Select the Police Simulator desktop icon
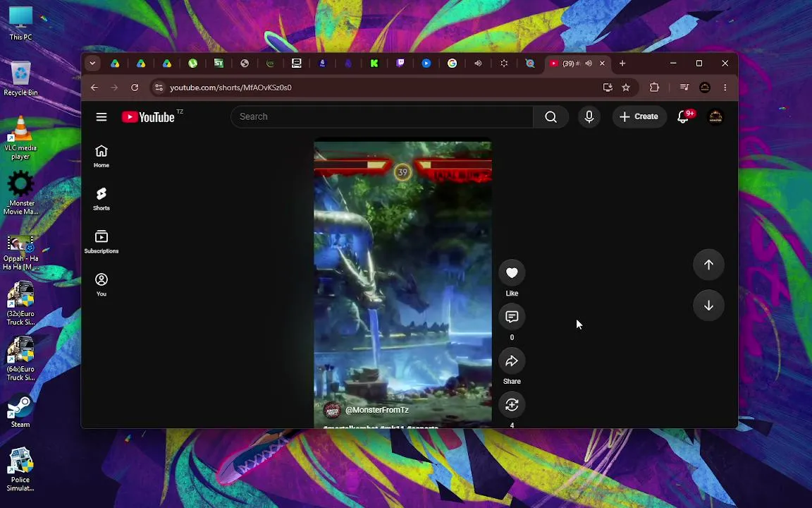Viewport: 812px width, 508px height. tap(20, 470)
